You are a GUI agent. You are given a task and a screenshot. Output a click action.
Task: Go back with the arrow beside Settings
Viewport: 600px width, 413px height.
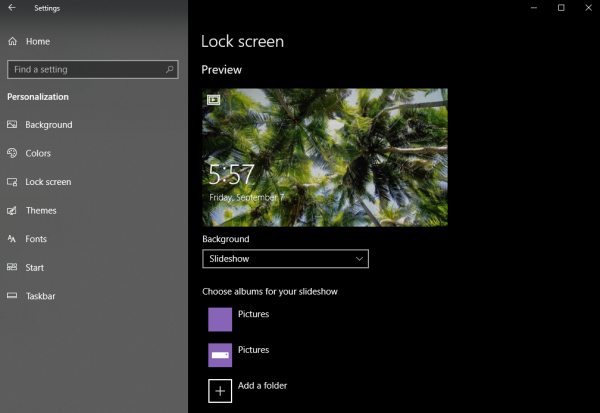point(12,8)
